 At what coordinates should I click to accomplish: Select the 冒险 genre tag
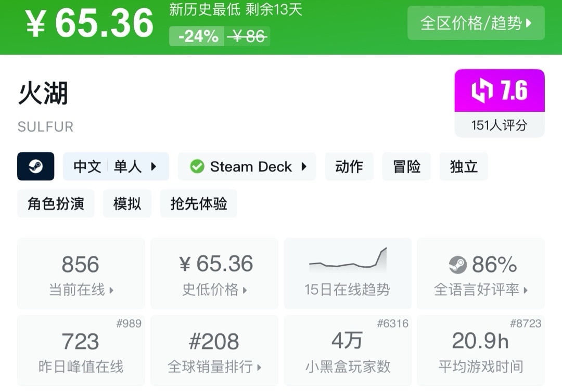click(x=406, y=166)
